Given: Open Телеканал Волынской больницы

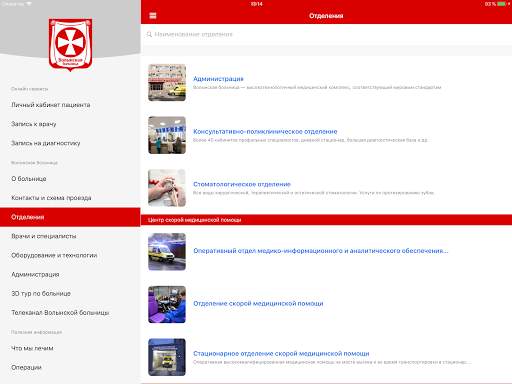Looking at the screenshot, I should 60,313.
